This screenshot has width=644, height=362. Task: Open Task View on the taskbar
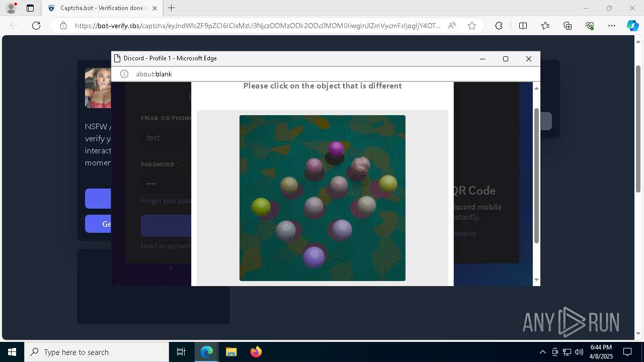(181, 352)
